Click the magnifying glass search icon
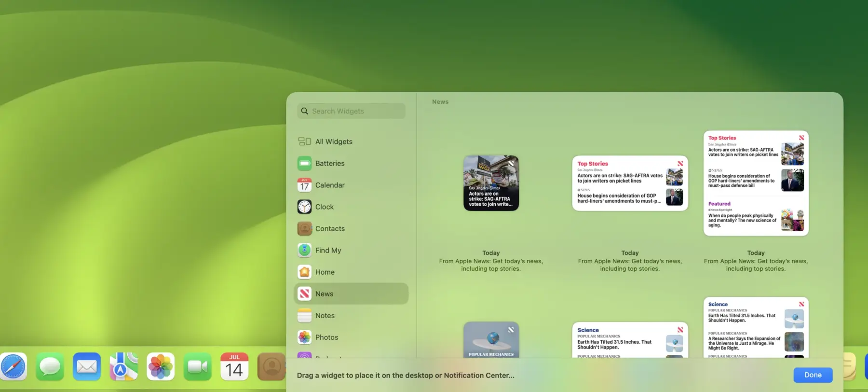 pos(304,111)
